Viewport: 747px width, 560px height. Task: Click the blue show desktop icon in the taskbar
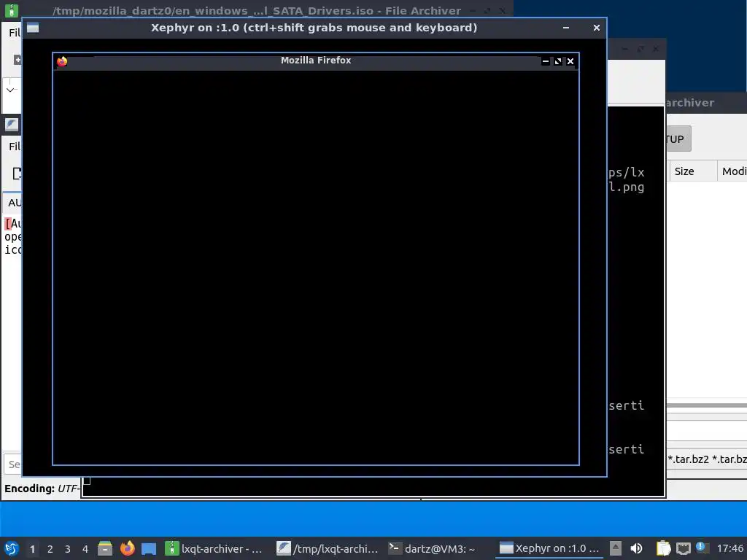[149, 548]
